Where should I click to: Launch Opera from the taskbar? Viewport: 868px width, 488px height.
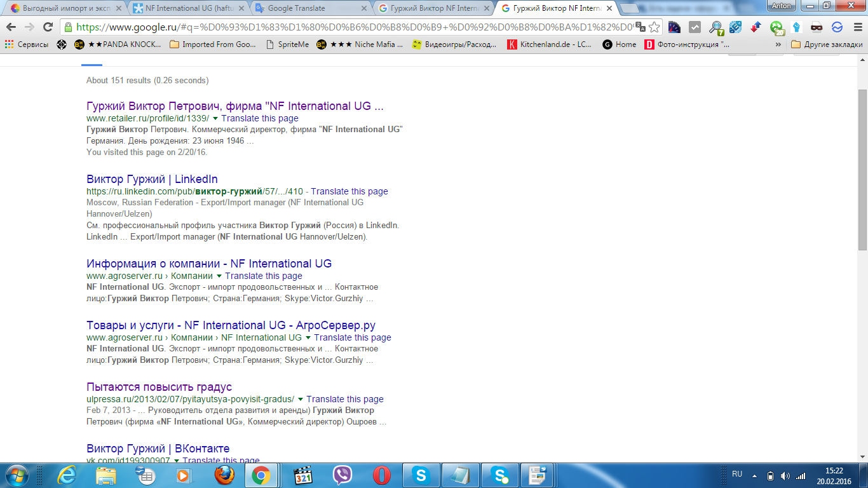click(381, 475)
